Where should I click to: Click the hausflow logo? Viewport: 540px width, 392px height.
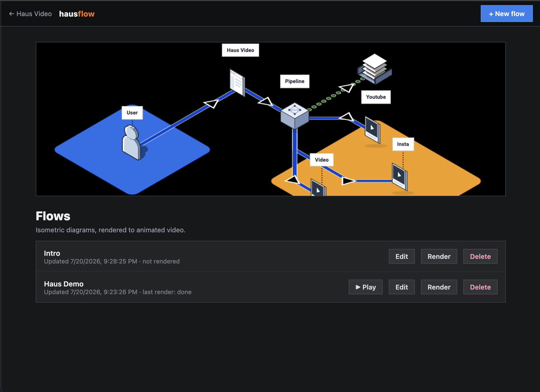(x=77, y=14)
